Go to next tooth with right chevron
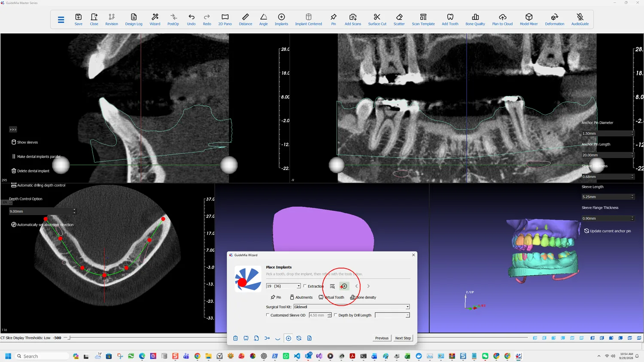 click(x=368, y=286)
